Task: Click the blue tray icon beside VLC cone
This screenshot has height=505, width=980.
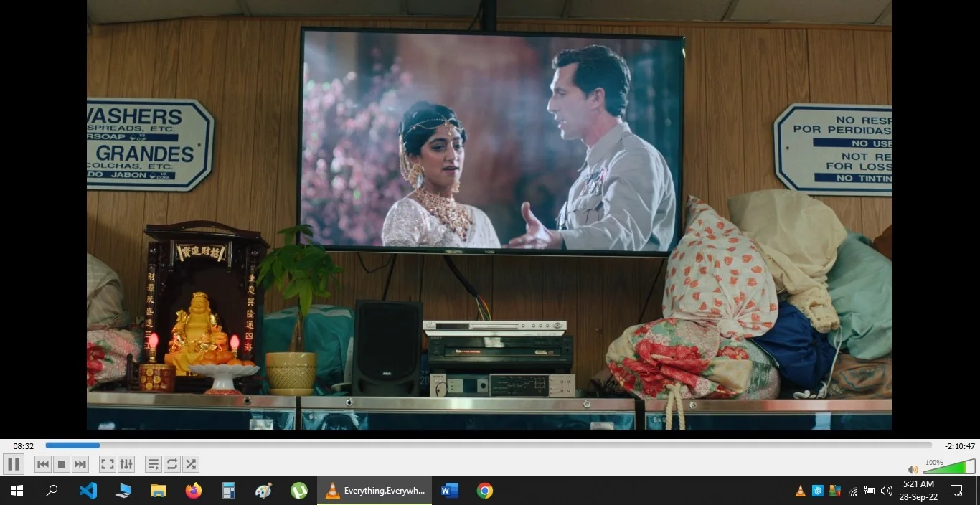Action: tap(818, 491)
